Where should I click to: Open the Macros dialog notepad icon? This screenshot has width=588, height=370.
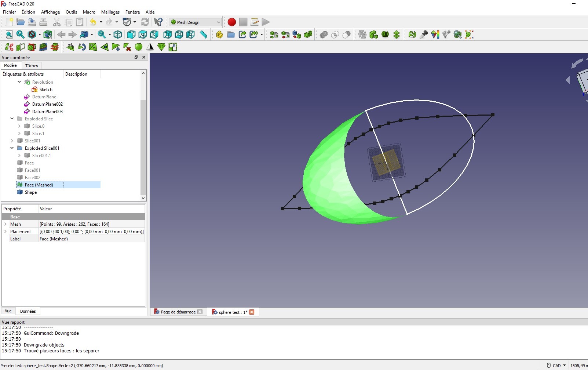(x=254, y=22)
